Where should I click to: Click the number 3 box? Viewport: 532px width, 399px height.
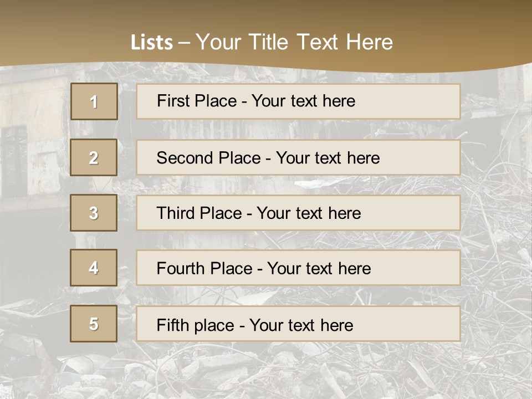click(94, 213)
